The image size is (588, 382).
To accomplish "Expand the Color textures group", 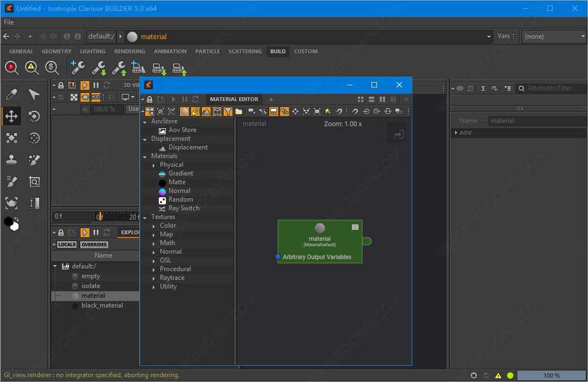I will coord(154,226).
